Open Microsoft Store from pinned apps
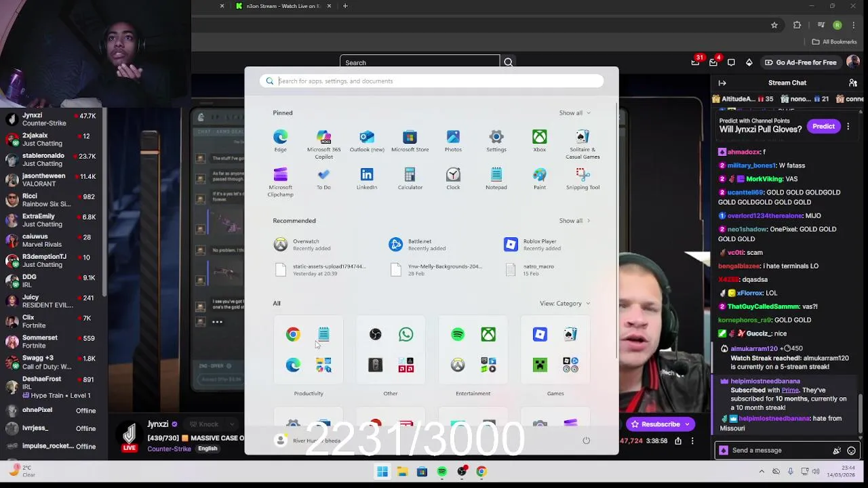This screenshot has width=868, height=488. [x=410, y=141]
